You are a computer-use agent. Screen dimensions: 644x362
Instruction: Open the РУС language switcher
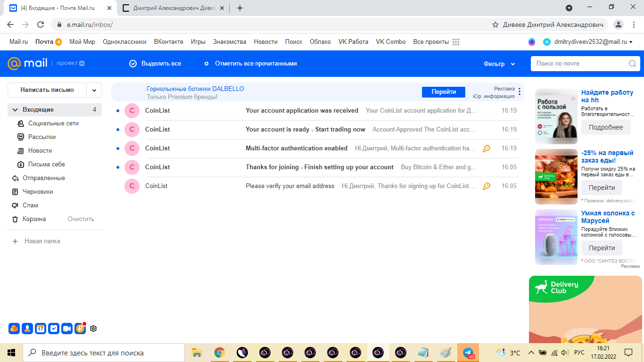pos(579,353)
